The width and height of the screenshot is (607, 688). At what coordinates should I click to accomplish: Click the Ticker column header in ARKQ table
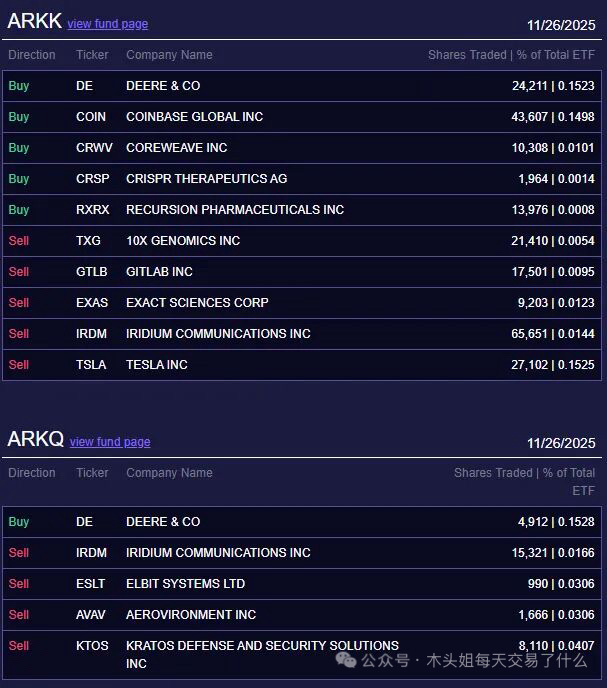(92, 473)
